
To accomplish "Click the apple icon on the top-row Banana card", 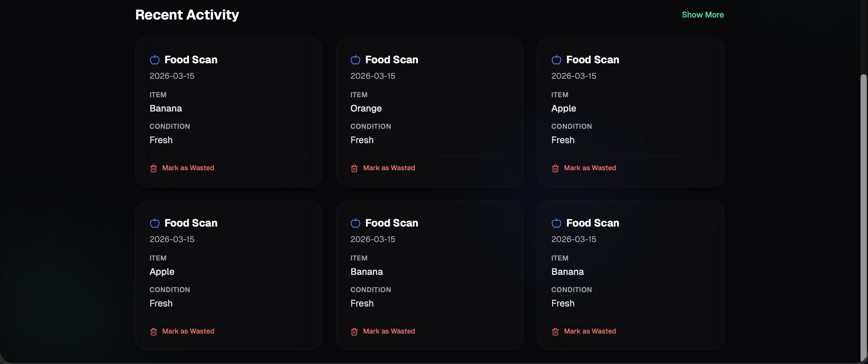I will (x=154, y=60).
